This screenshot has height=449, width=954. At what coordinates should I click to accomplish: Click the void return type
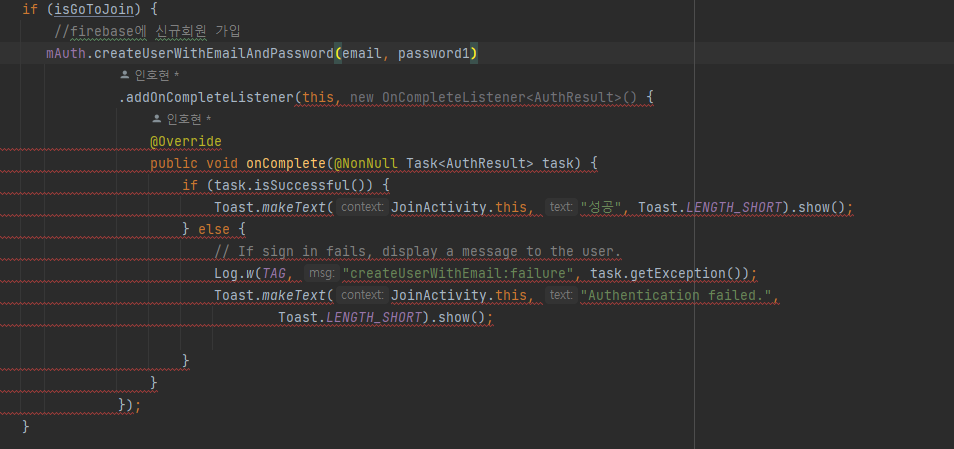221,163
